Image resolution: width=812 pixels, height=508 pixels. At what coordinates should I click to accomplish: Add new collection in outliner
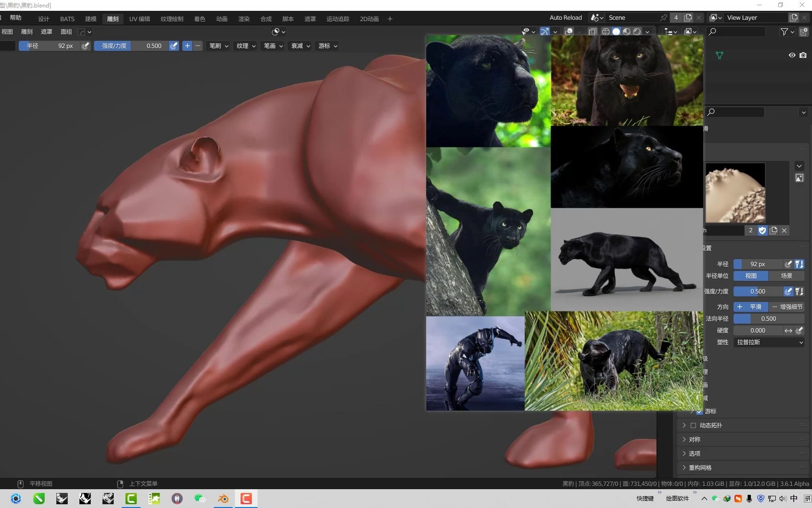coord(803,32)
